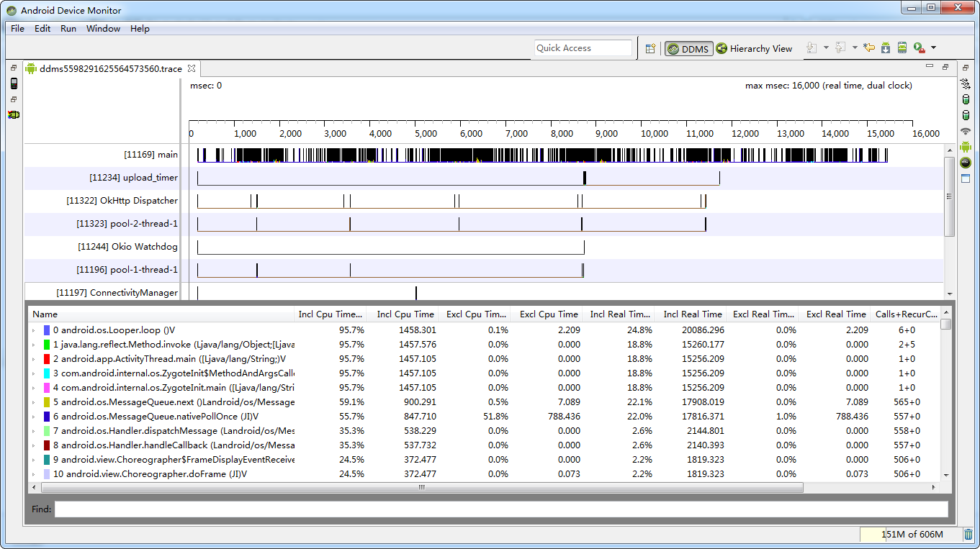Open the Help menu
The image size is (980, 549).
click(x=140, y=29)
